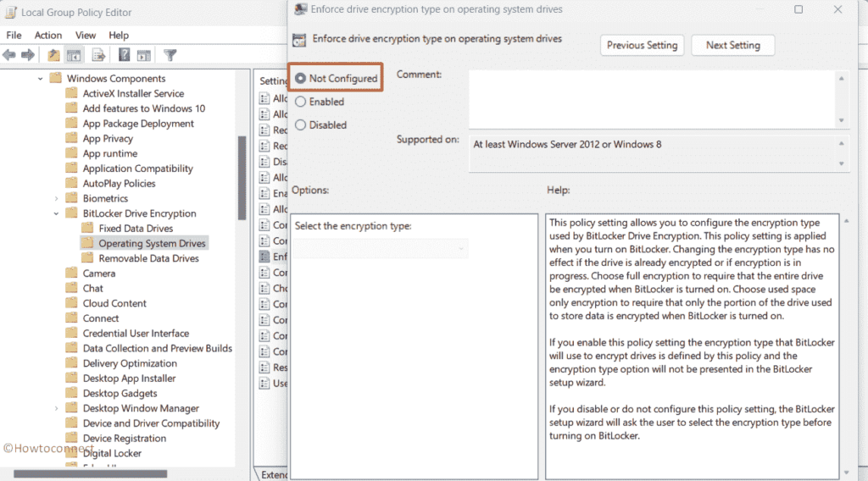Toggle the Show/Hide Console Tree icon
Image resolution: width=868 pixels, height=481 pixels.
pyautogui.click(x=74, y=55)
